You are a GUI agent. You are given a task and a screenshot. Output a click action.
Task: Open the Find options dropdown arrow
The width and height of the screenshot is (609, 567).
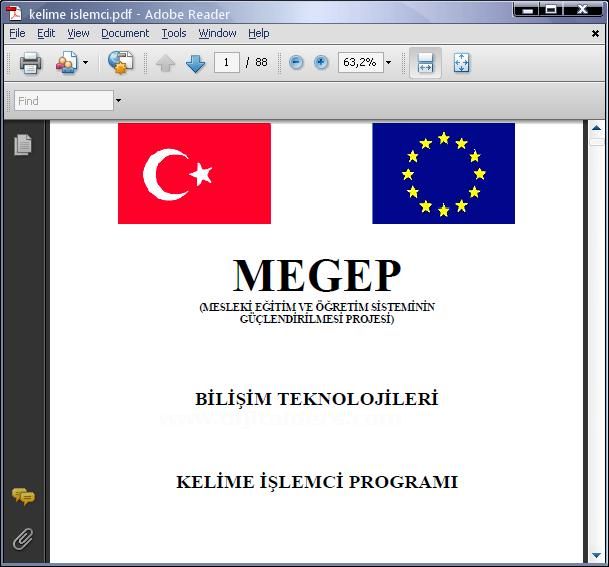click(118, 101)
